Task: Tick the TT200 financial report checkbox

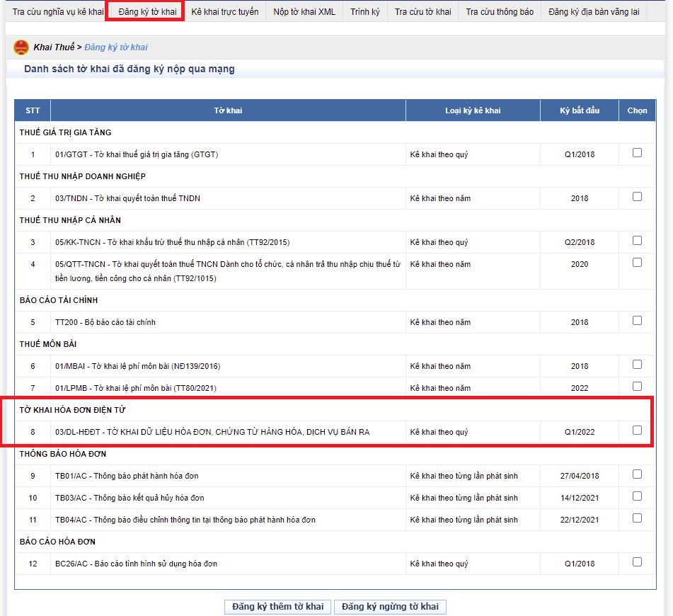Action: [x=637, y=321]
